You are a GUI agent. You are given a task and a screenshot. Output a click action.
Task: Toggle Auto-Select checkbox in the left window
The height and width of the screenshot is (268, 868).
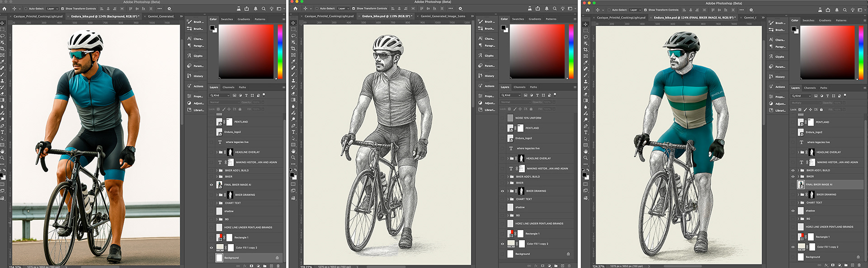26,9
